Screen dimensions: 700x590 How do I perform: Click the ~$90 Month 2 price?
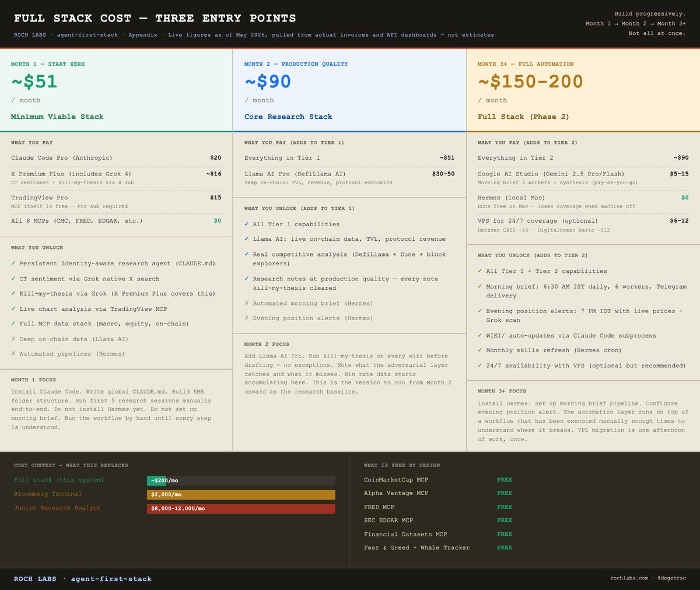pyautogui.click(x=268, y=82)
